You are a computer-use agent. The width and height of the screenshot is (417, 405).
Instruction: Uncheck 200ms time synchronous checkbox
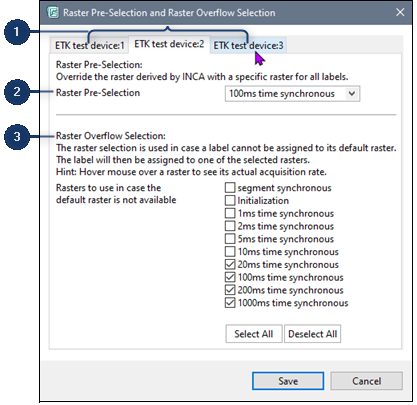click(230, 290)
